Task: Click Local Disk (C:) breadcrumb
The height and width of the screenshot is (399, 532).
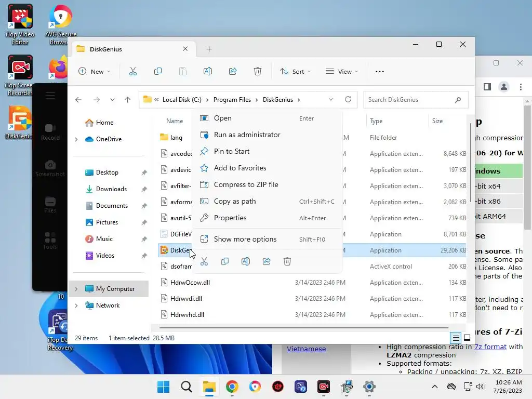Action: pyautogui.click(x=182, y=100)
